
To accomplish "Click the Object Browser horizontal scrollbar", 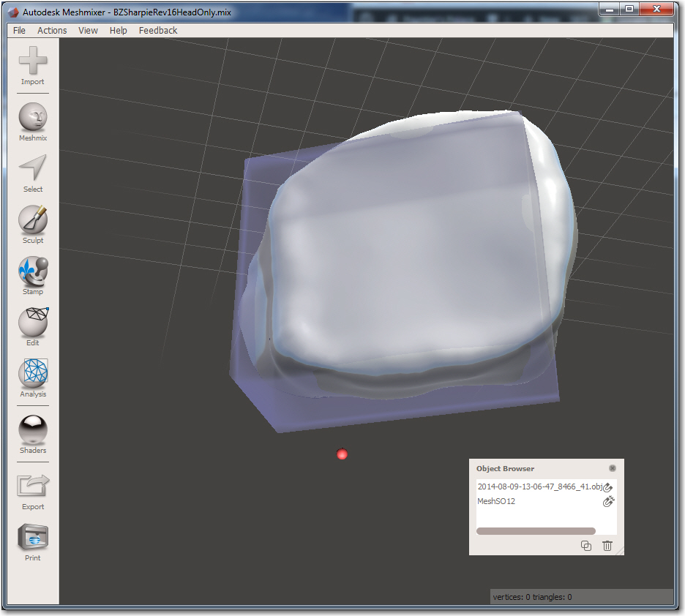I will pyautogui.click(x=536, y=531).
